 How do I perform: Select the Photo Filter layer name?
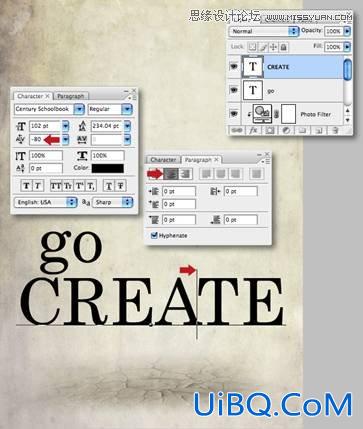[315, 114]
